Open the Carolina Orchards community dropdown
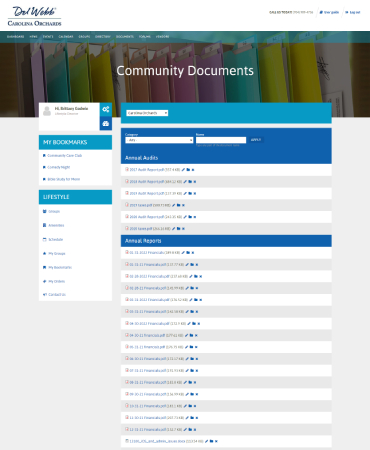The image size is (370, 450). coord(147,113)
